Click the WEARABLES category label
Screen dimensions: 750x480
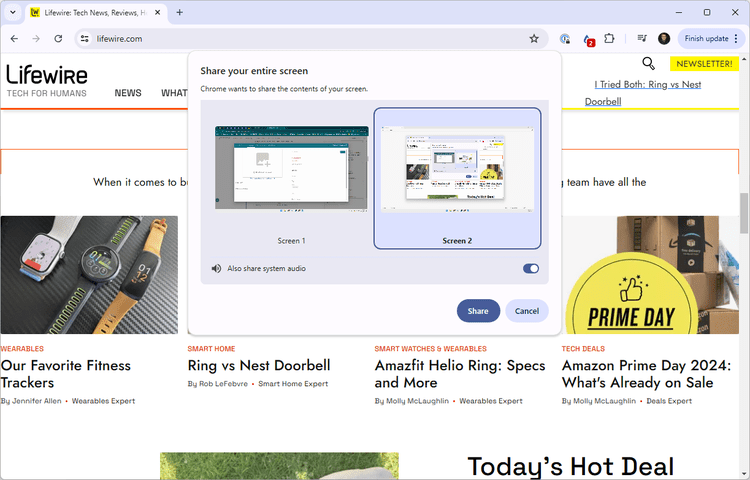(x=22, y=349)
